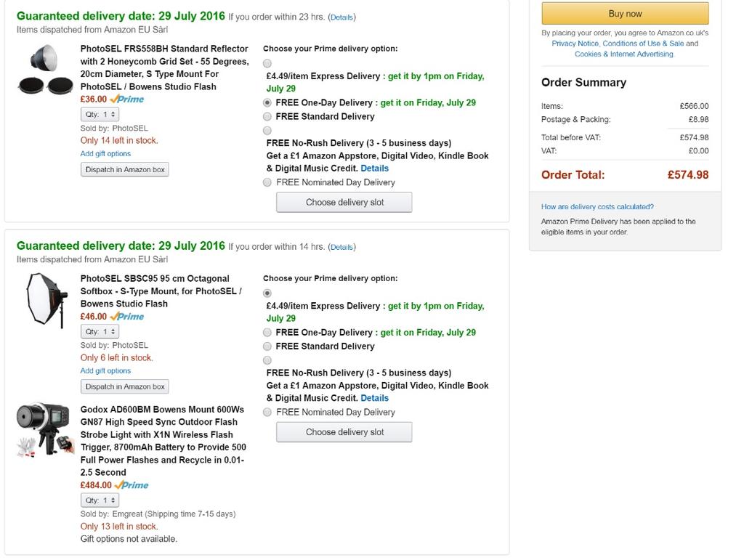Click Dispatch in Amazon box for softbox
The image size is (744, 560).
tap(125, 386)
